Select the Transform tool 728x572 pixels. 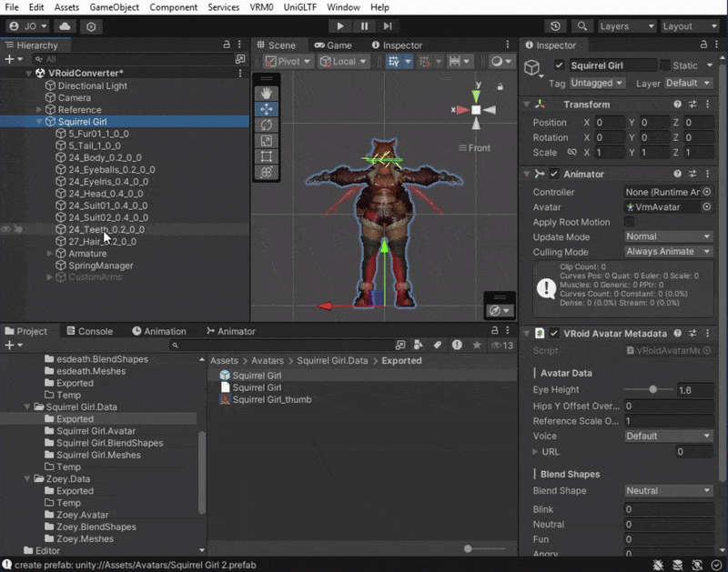pyautogui.click(x=267, y=172)
